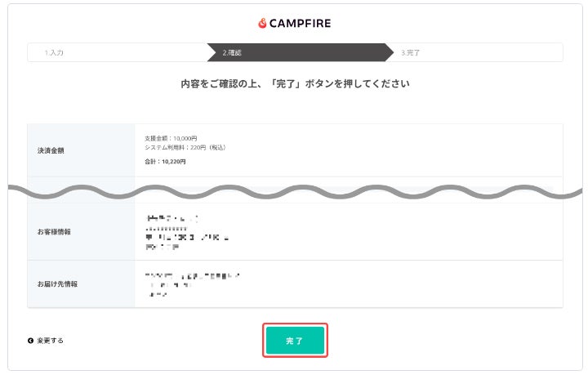Click the 変更する link text
Viewport: 588px width, 375px height.
point(50,341)
